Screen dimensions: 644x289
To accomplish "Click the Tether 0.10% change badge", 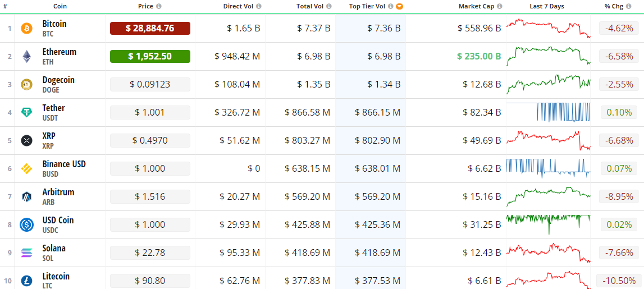I will click(620, 112).
